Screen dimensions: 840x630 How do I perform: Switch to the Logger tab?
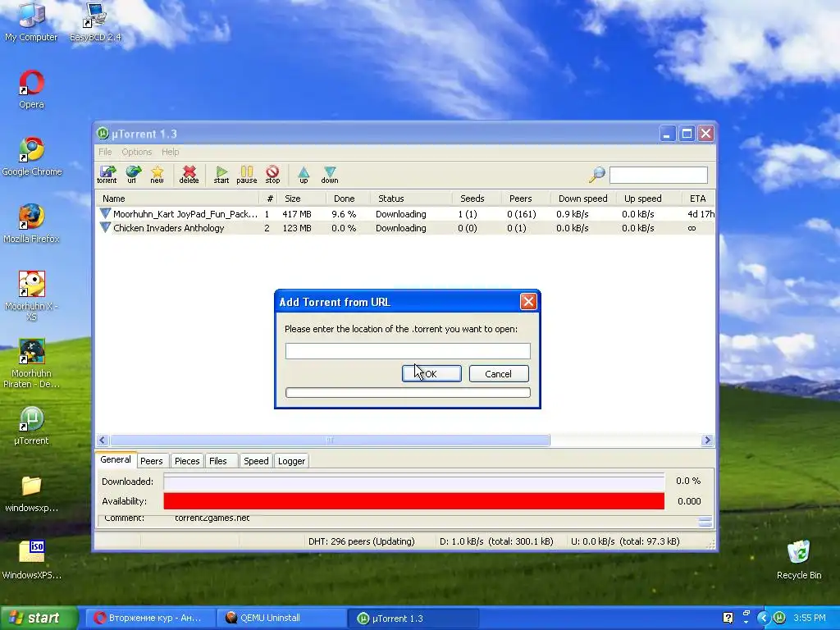(291, 461)
